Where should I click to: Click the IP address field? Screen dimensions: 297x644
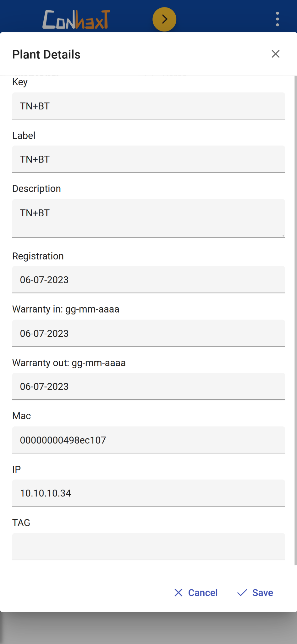coord(148,493)
